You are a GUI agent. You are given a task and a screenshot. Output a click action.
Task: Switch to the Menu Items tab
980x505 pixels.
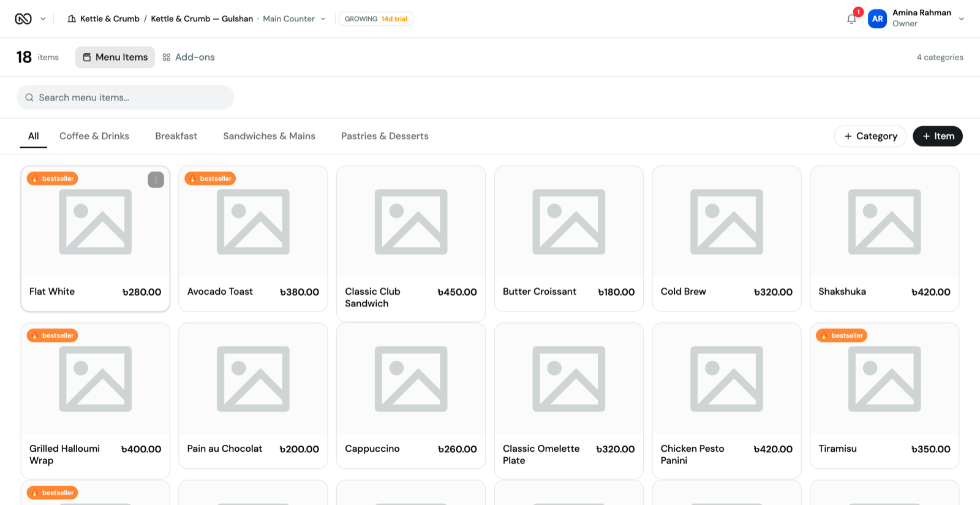click(115, 57)
